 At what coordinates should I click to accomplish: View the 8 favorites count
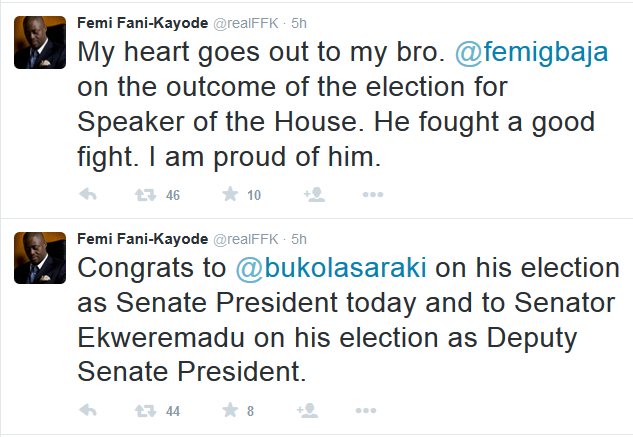250,409
